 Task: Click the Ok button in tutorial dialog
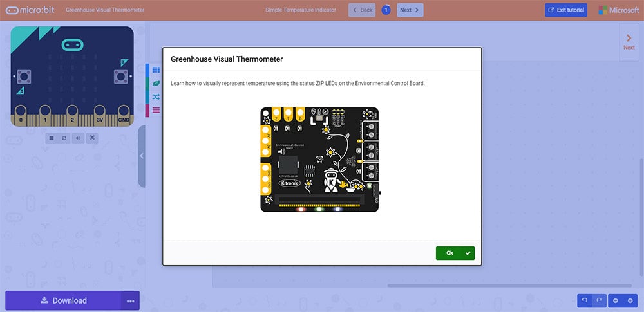coord(455,253)
